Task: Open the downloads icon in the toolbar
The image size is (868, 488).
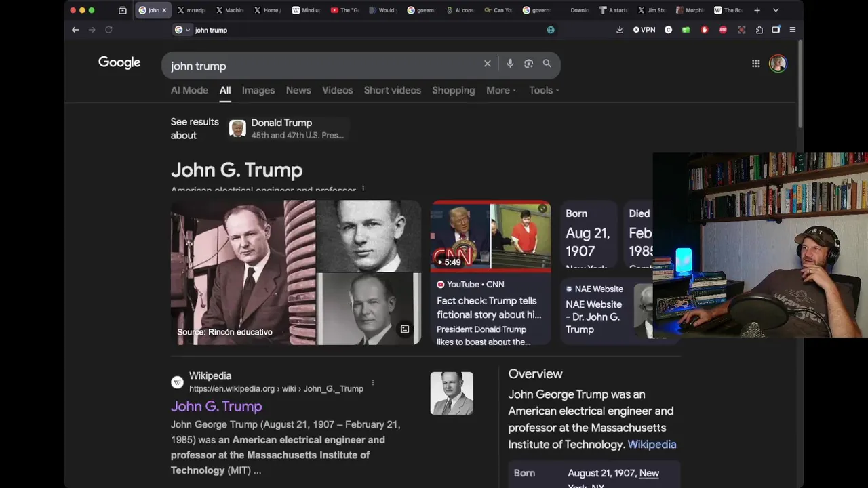Action: pyautogui.click(x=620, y=30)
